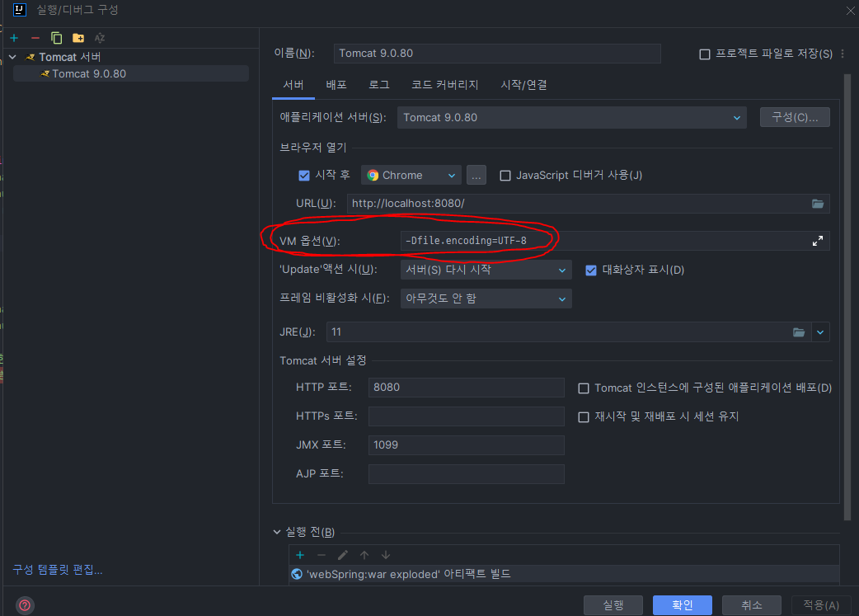The width and height of the screenshot is (859, 616).
Task: Open the on-frame-deactivation dropdown
Action: pyautogui.click(x=486, y=299)
